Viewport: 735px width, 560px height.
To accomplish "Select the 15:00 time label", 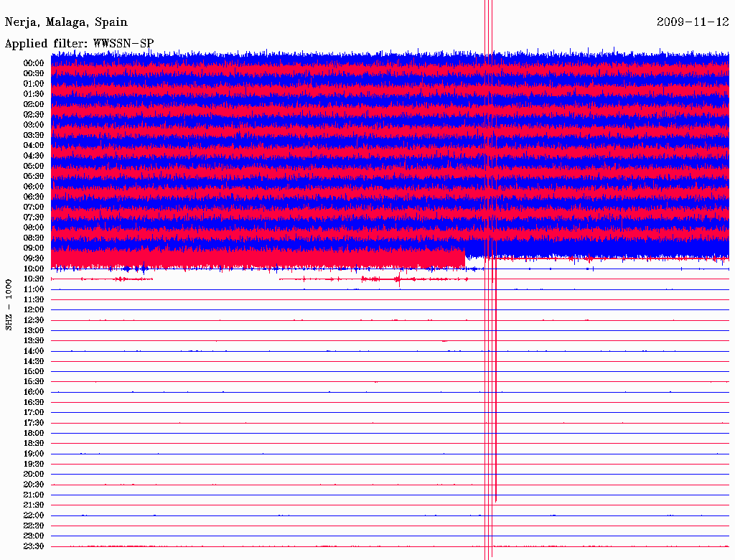I will (34, 371).
